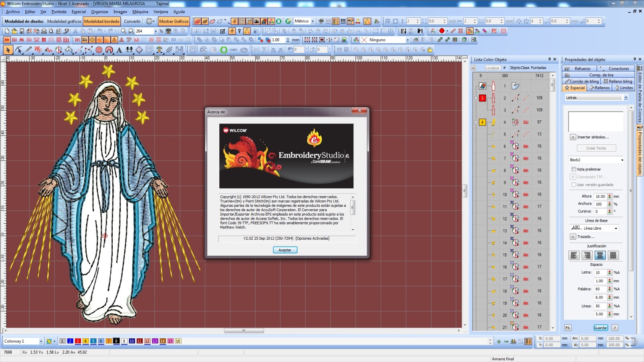Toggle Usar versión guardada checkbox

pyautogui.click(x=574, y=185)
